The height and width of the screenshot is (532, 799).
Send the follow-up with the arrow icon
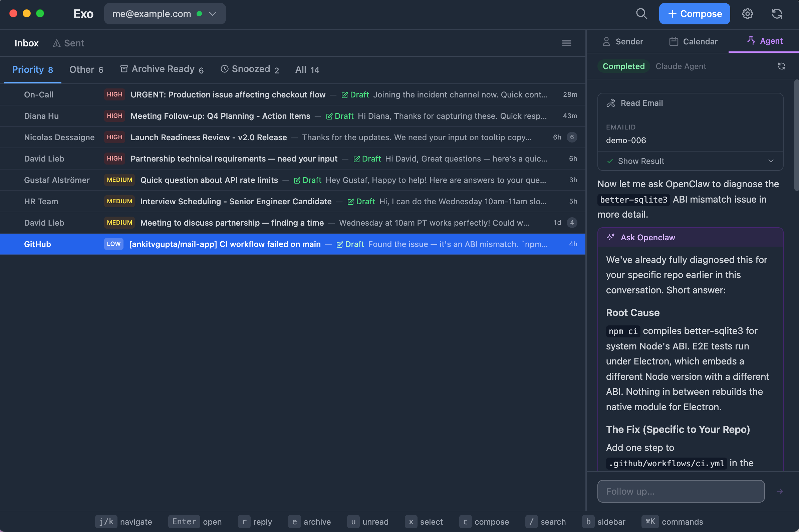coord(779,491)
